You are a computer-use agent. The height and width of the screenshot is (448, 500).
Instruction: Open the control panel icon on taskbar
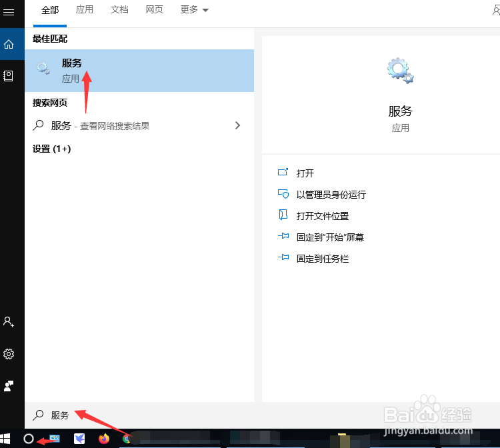pos(55,439)
